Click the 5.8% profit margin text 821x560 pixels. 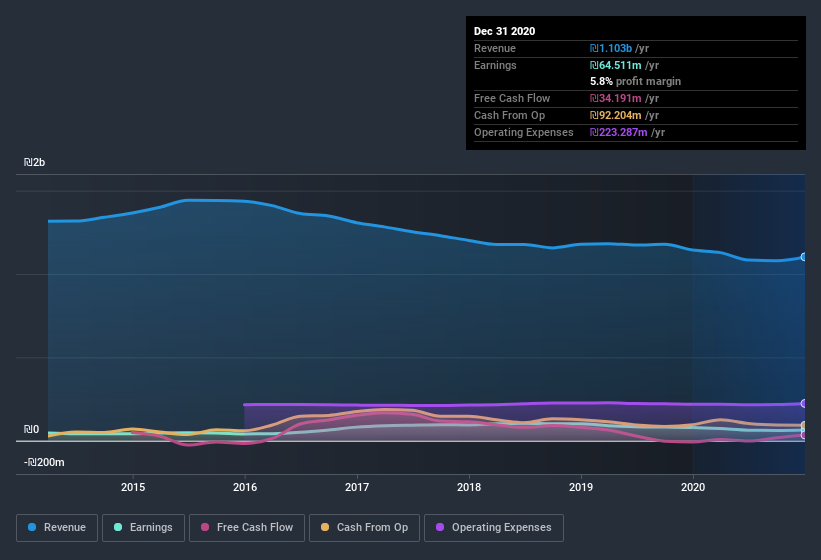tap(635, 81)
